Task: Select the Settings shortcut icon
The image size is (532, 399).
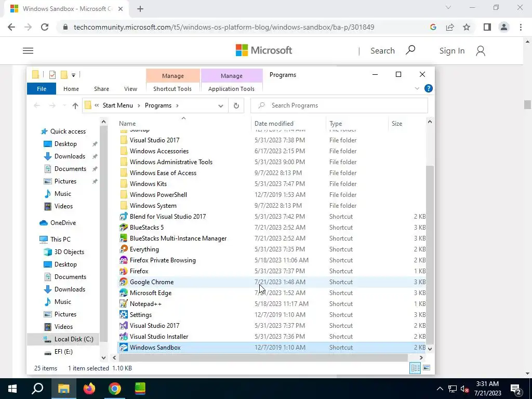Action: (x=124, y=314)
